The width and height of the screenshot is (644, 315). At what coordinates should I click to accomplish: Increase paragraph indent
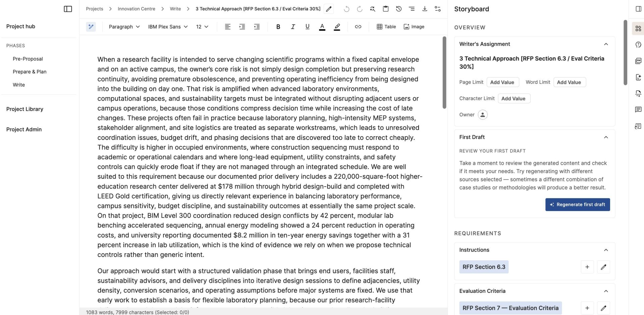point(242,27)
